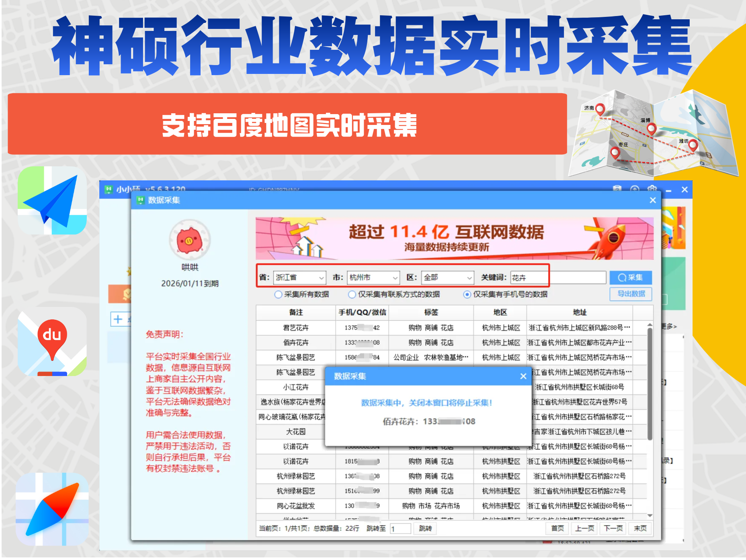Select the 君艺花卉 cell in the table

pyautogui.click(x=296, y=328)
